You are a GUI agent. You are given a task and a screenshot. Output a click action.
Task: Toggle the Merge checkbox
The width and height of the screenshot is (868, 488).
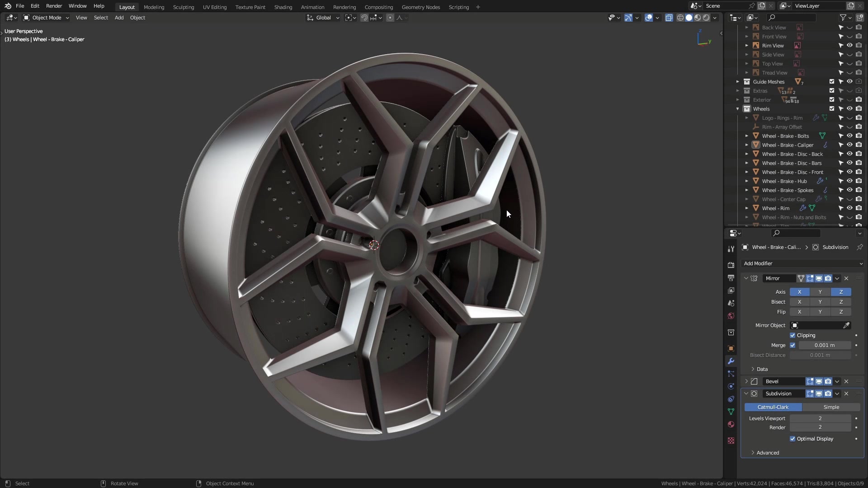793,345
